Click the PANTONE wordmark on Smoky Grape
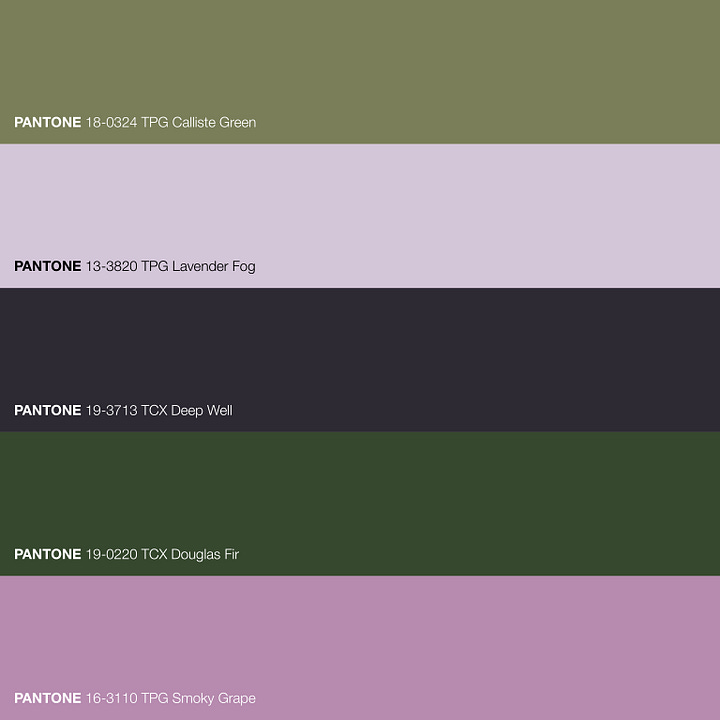Viewport: 720px width, 720px height. tap(48, 698)
